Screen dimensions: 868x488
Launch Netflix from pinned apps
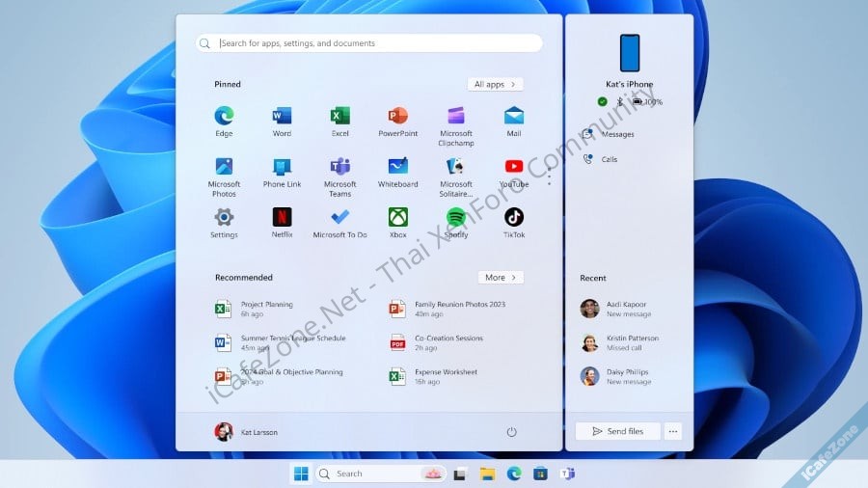[x=282, y=217]
